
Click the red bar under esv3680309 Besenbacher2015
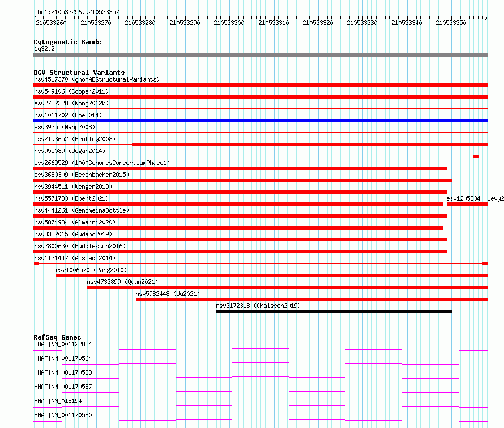[x=243, y=180]
